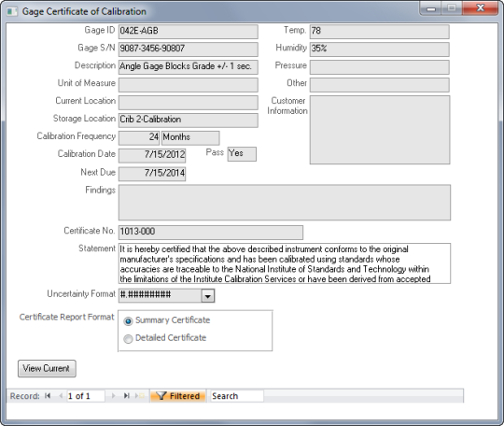The height and width of the screenshot is (426, 504).
Task: Click the Gage ID field
Action: (188, 31)
